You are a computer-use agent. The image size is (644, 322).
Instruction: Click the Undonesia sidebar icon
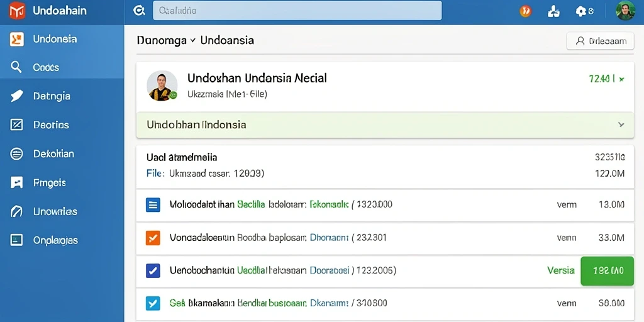[16, 39]
